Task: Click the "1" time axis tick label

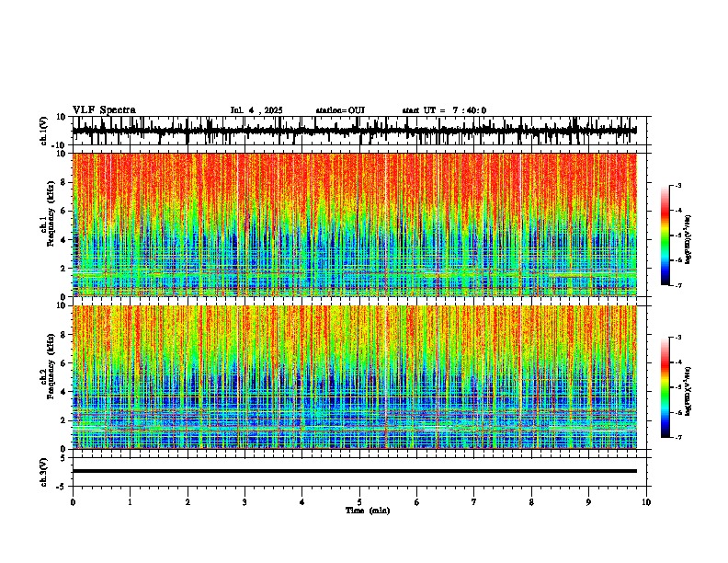Action: 130,502
